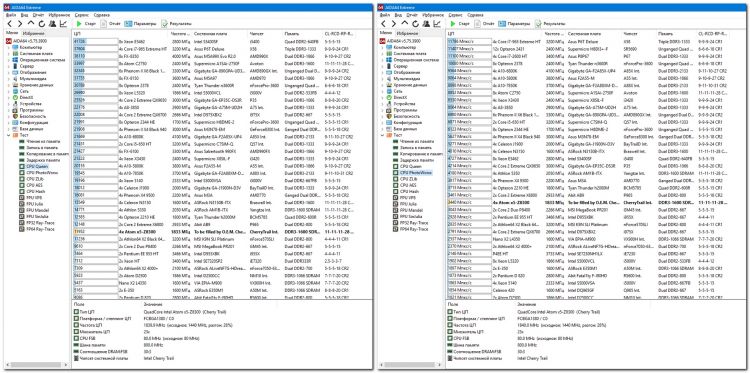This screenshot has height=373, width=750.
Task: Expand Операционная система node in left window
Action: coord(9,60)
